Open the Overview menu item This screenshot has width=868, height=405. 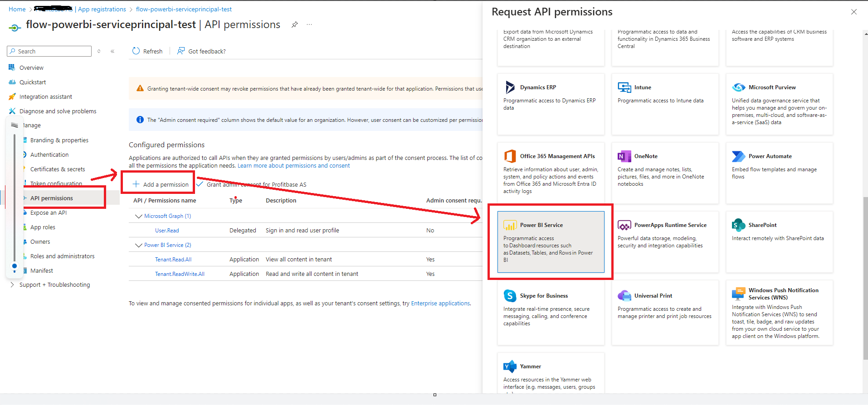[x=31, y=67]
